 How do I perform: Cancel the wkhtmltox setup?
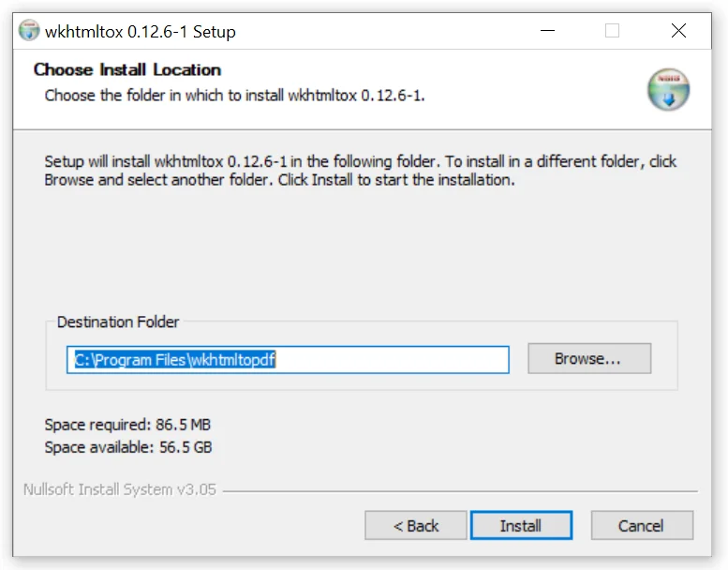[642, 525]
